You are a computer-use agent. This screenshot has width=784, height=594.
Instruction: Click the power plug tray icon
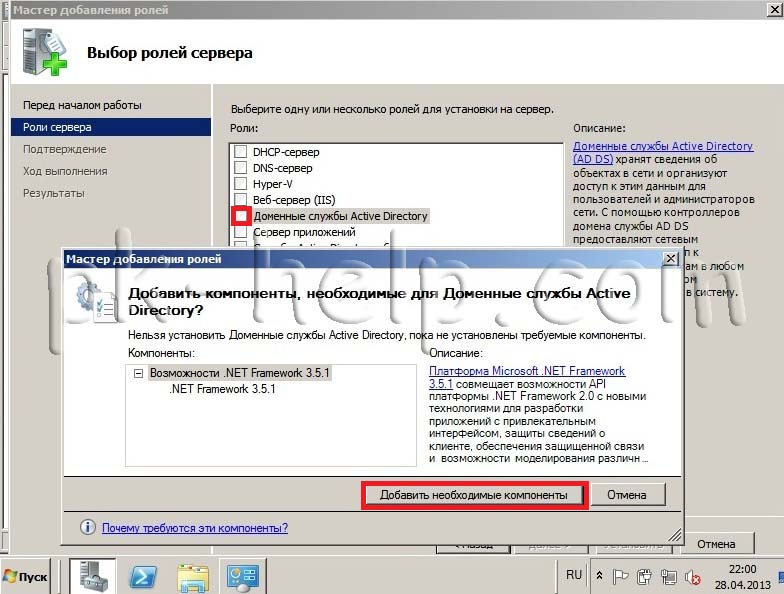pyautogui.click(x=644, y=577)
